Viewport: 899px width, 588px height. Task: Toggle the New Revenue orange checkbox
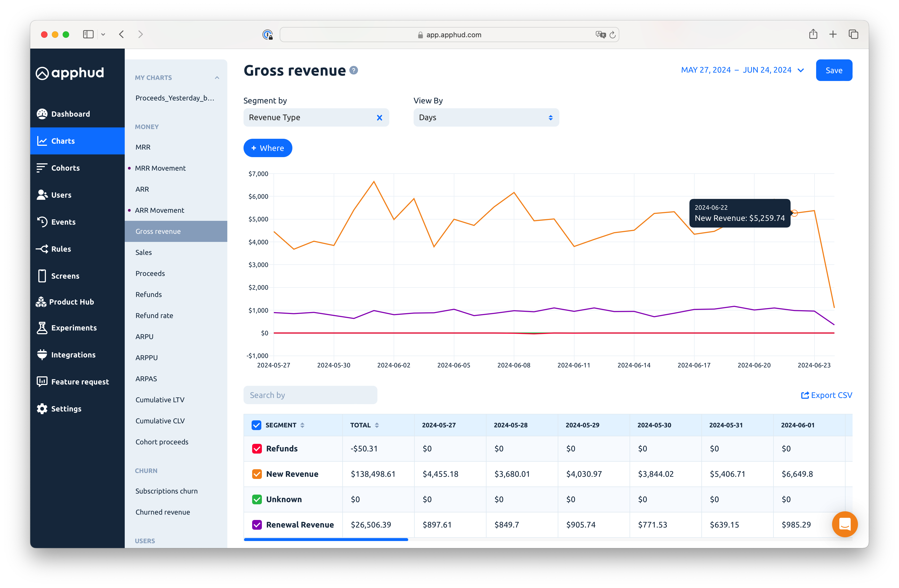tap(257, 474)
